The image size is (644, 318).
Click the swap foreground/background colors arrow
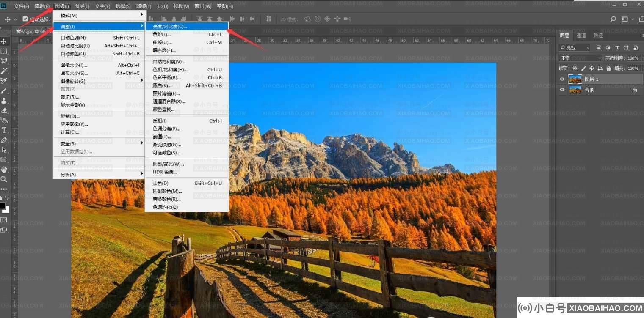tap(7, 198)
